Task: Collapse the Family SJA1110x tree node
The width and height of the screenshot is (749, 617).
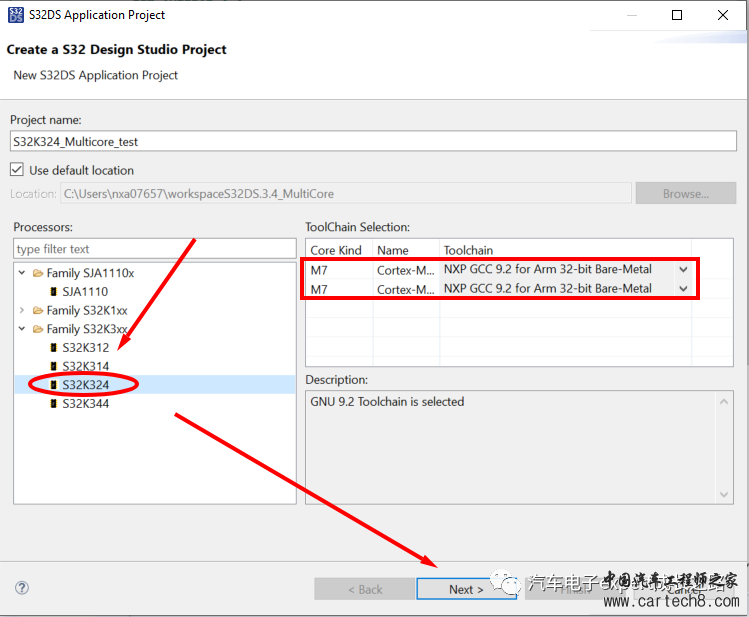Action: [21, 273]
